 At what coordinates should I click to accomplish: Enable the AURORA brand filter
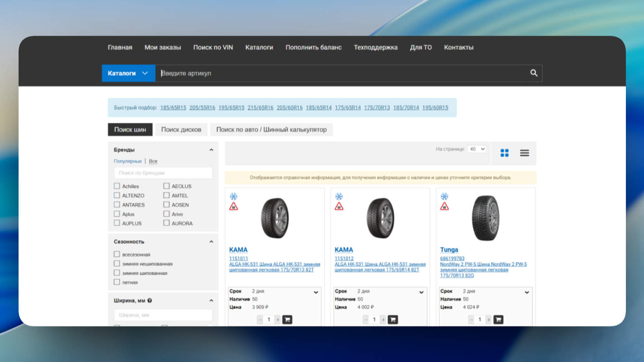pyautogui.click(x=167, y=223)
